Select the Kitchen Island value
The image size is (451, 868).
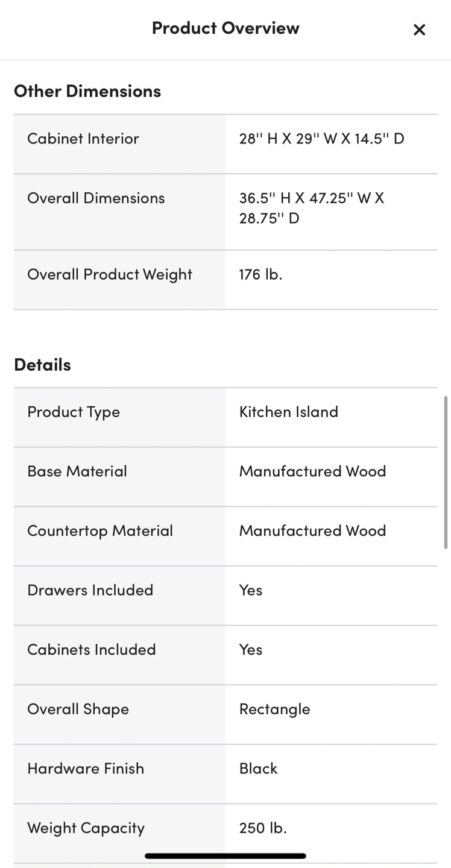coord(288,412)
